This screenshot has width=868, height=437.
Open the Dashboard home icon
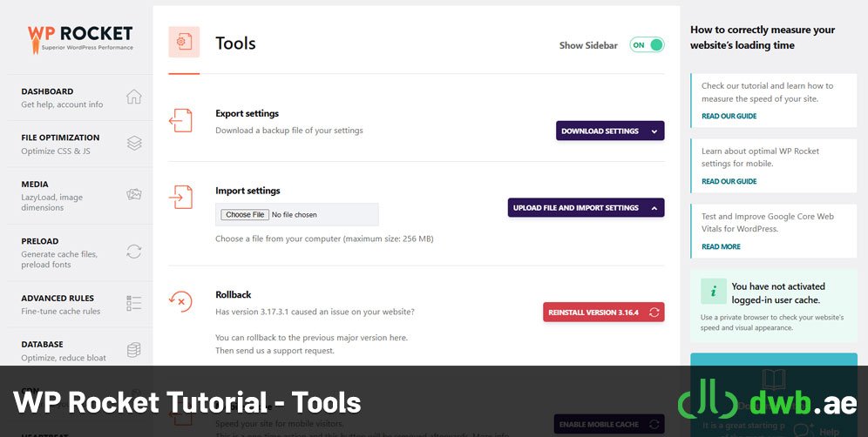pos(134,97)
